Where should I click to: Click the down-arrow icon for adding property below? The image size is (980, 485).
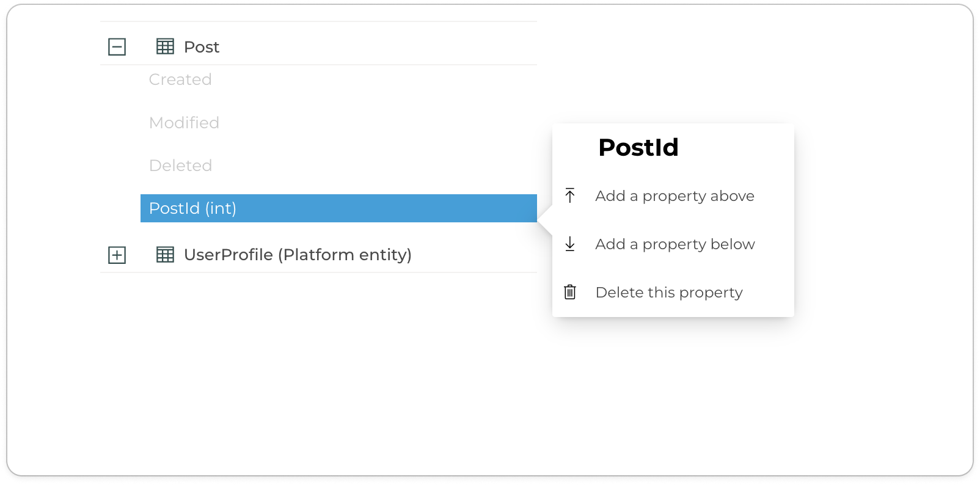(570, 244)
